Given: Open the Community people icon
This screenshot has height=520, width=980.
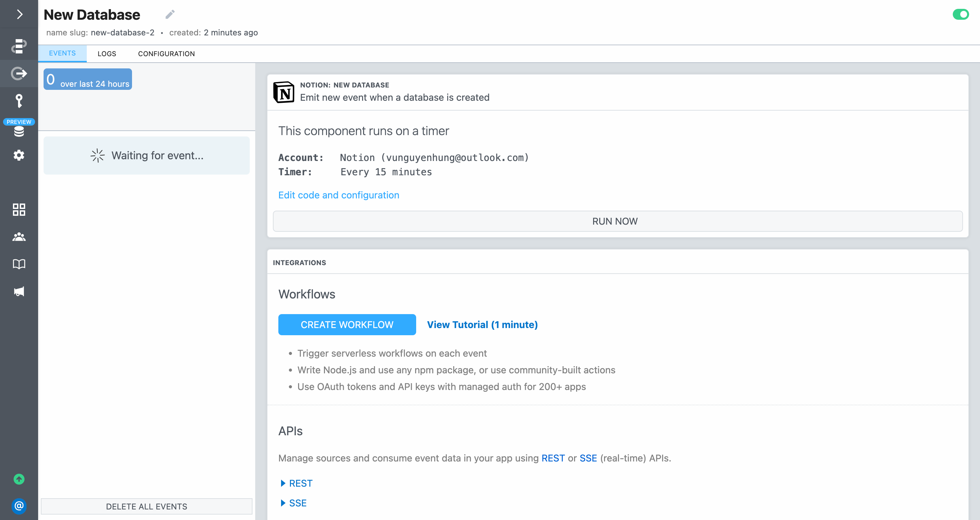Looking at the screenshot, I should 19,237.
